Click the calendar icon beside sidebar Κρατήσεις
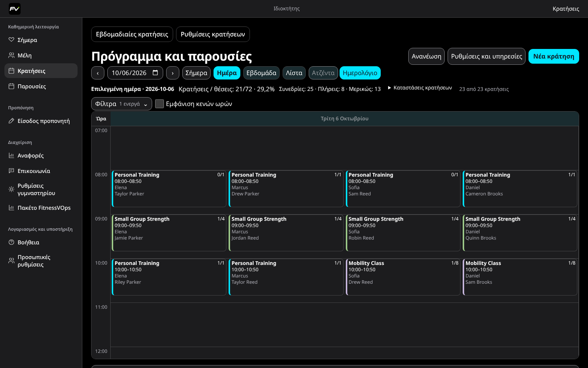The height and width of the screenshot is (368, 588). 11,71
